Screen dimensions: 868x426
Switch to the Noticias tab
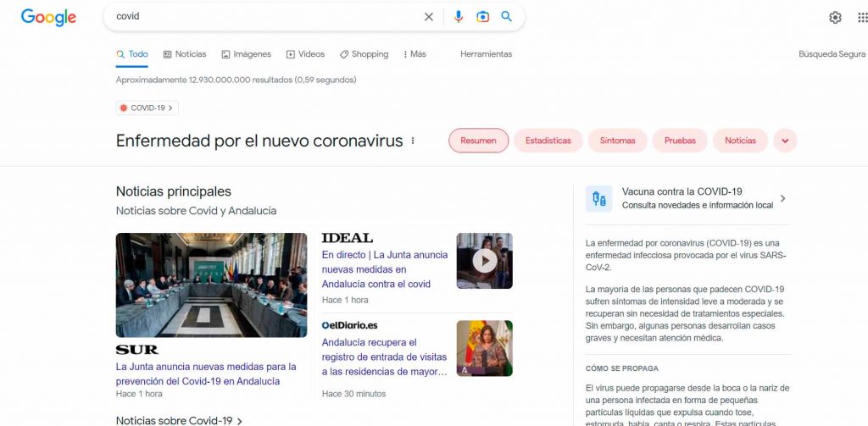point(185,54)
